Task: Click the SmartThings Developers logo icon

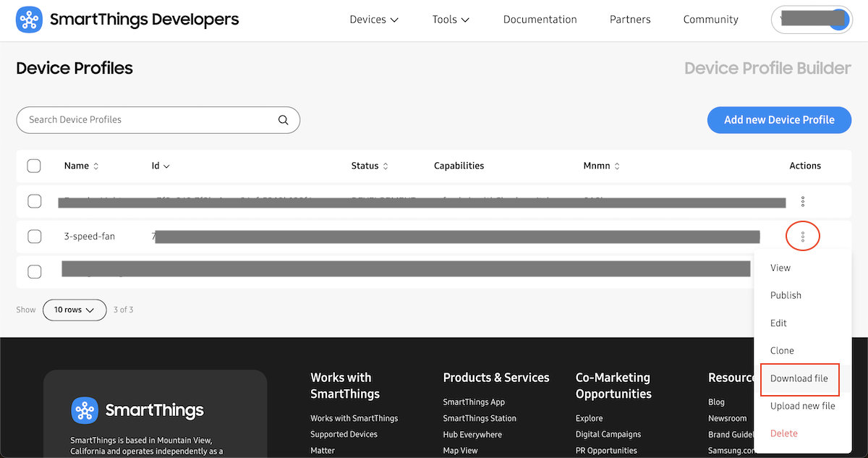Action: pyautogui.click(x=29, y=20)
